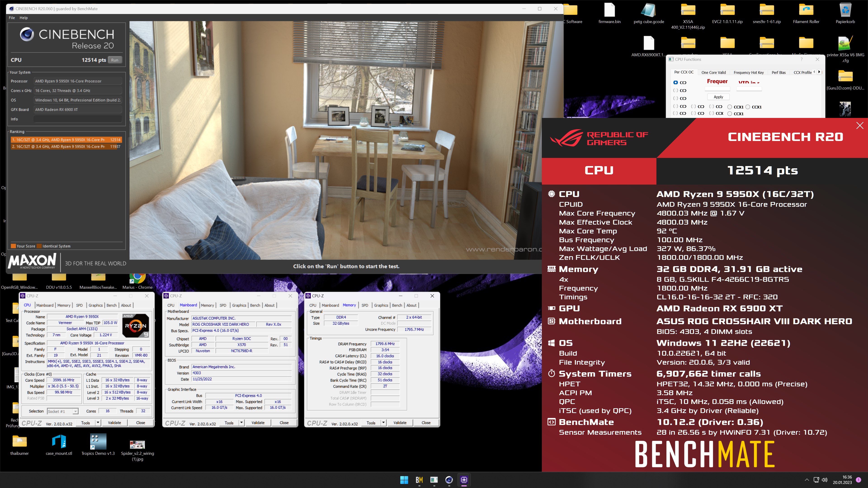The image size is (868, 488).
Task: Select the X5SA 400_V2.11 zip archive icon
Action: point(688,16)
